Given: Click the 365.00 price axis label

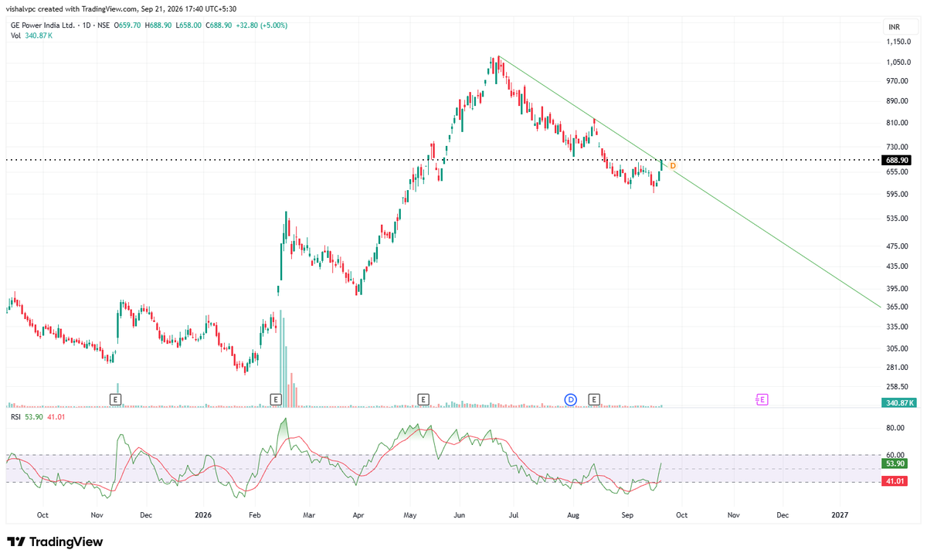Looking at the screenshot, I should click(x=898, y=307).
